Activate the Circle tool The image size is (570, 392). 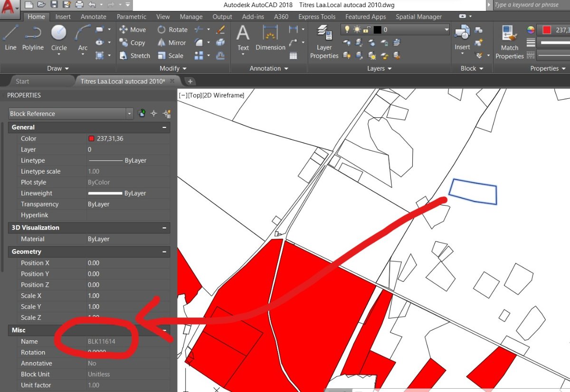(x=59, y=37)
